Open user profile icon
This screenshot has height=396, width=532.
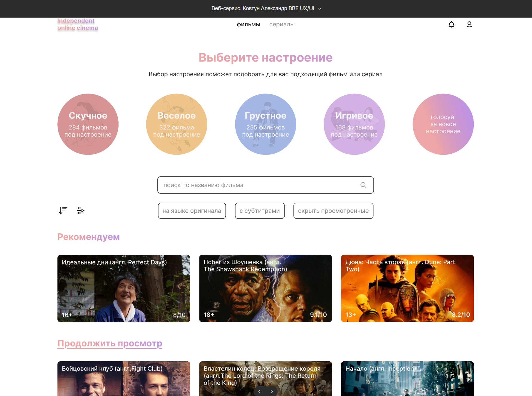click(469, 25)
